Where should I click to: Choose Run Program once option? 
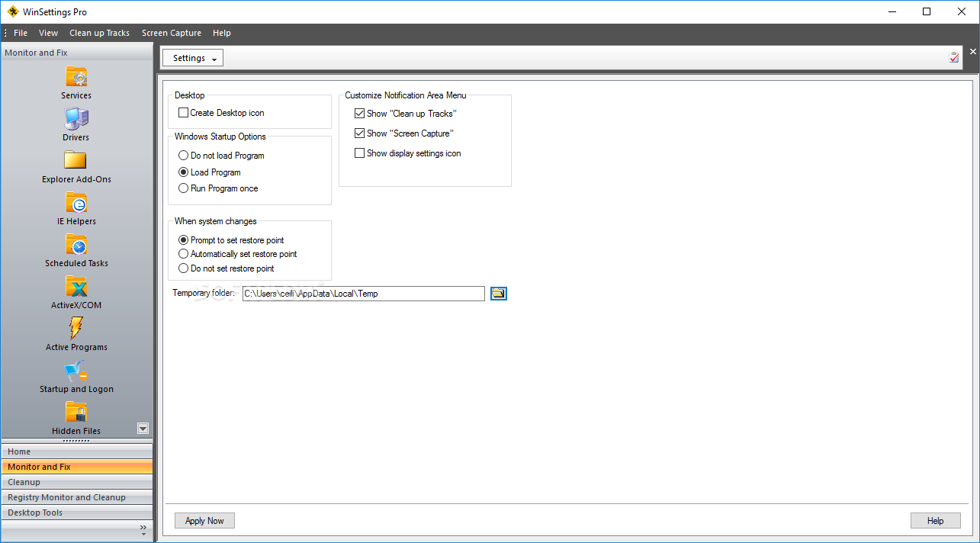[183, 188]
